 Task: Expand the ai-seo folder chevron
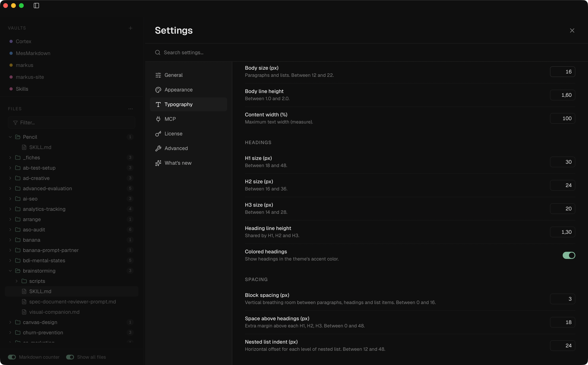coord(10,199)
